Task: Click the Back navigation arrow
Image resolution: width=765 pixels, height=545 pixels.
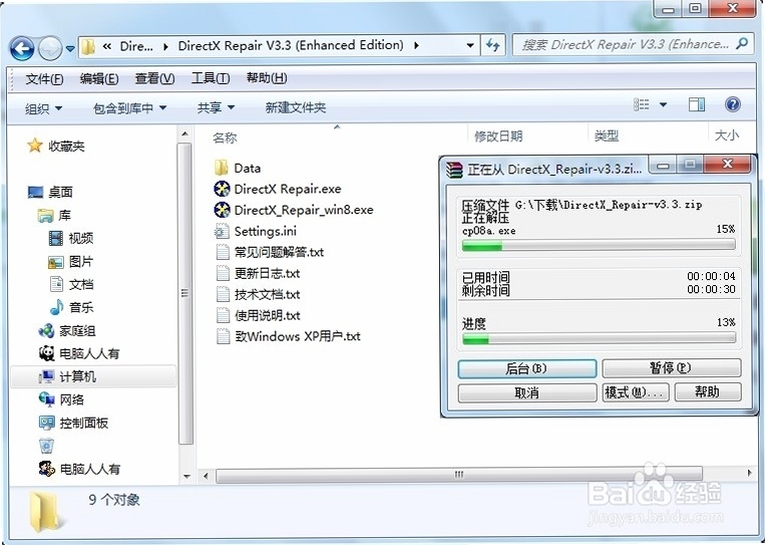Action: tap(22, 48)
